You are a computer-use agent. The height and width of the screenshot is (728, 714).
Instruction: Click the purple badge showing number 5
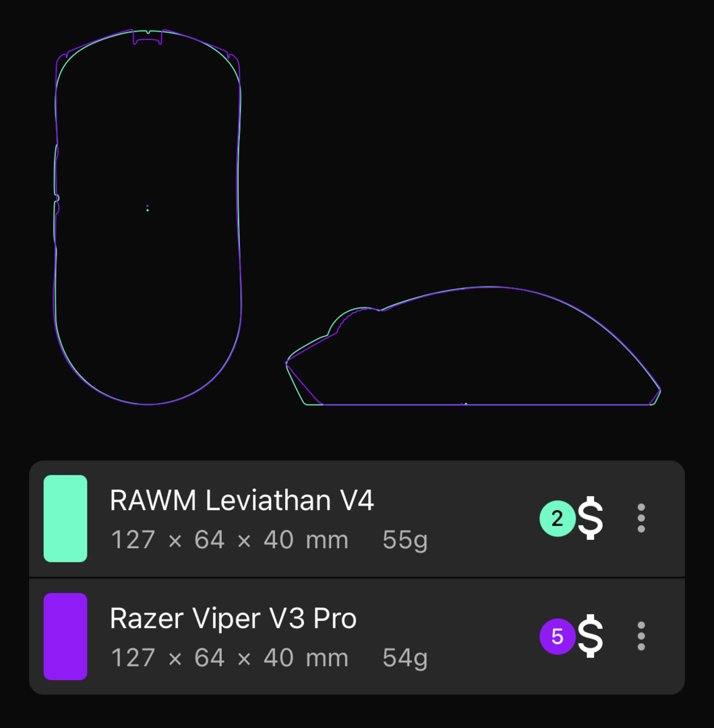pyautogui.click(x=558, y=636)
